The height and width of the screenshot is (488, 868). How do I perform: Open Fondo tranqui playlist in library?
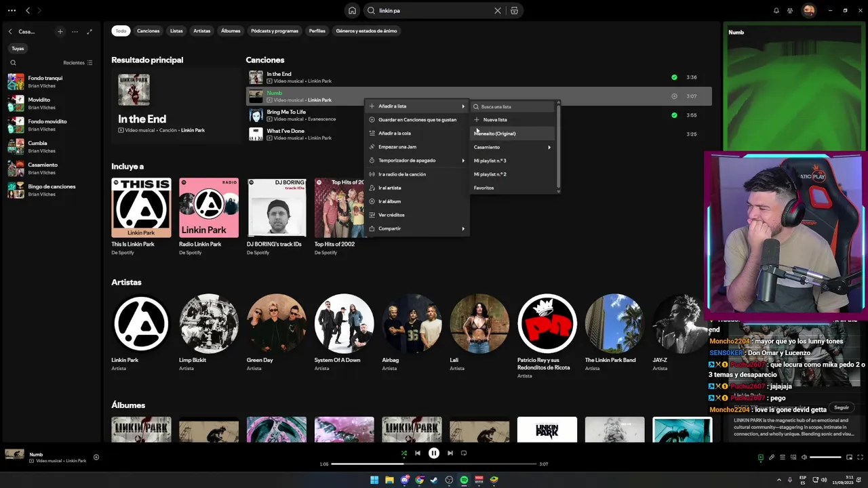(x=51, y=82)
